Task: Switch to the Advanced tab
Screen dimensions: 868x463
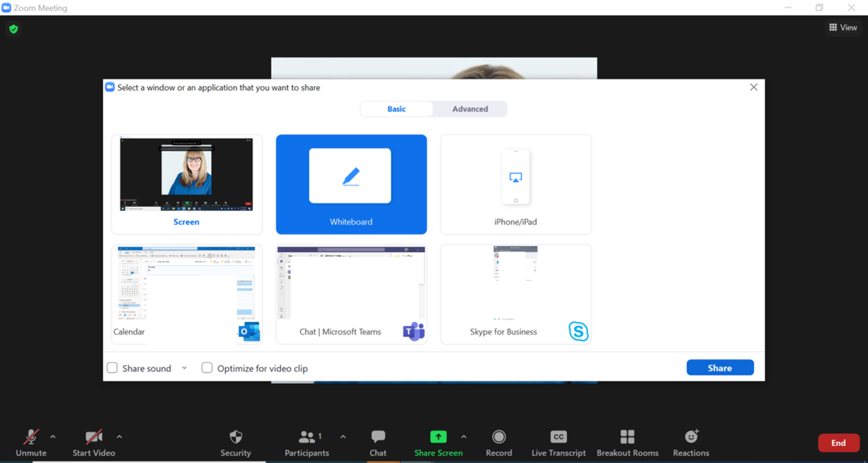Action: [x=470, y=109]
